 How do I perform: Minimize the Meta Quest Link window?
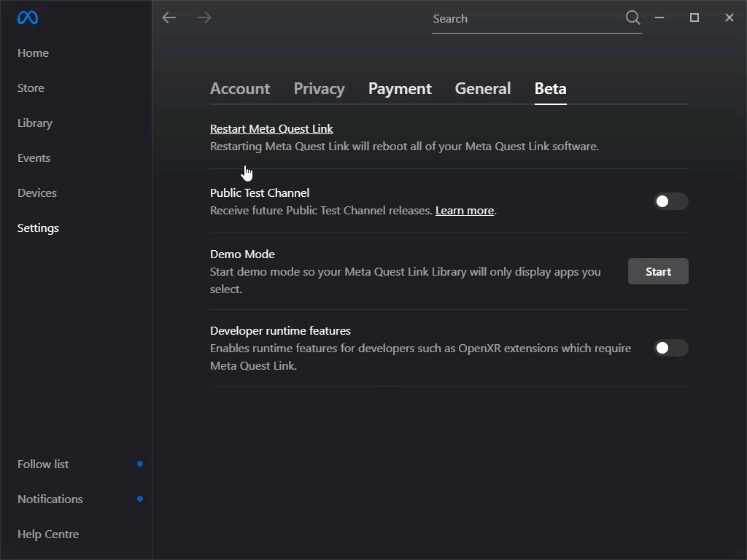tap(659, 17)
